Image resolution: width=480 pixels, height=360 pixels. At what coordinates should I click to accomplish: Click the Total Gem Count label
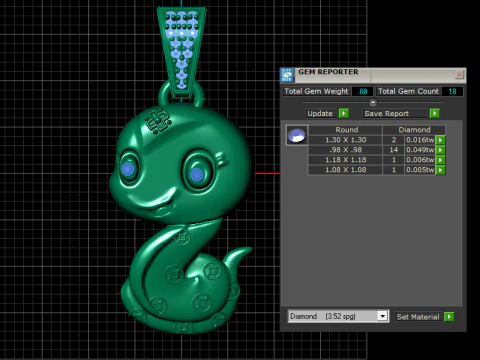pyautogui.click(x=408, y=91)
